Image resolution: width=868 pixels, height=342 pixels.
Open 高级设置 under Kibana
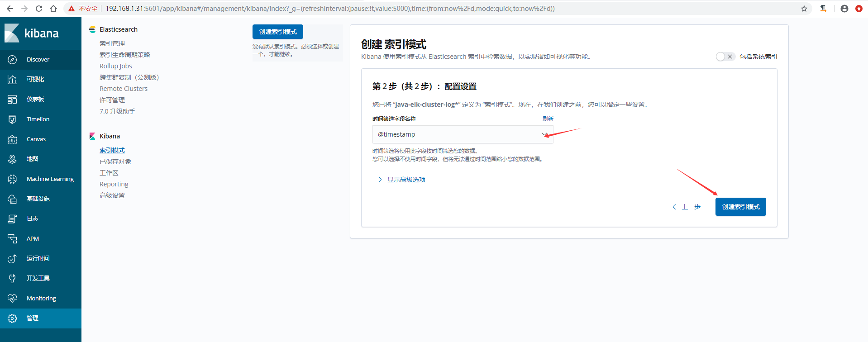112,195
